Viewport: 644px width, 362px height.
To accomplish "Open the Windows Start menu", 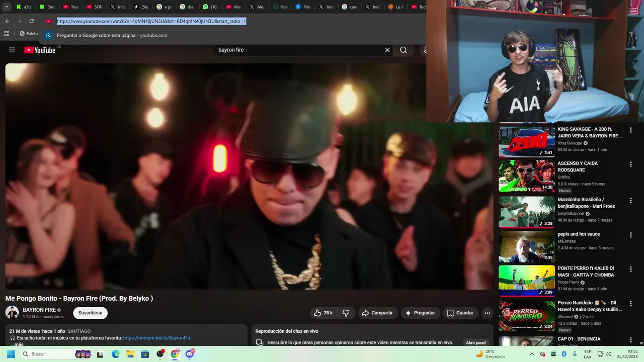I will [x=11, y=354].
